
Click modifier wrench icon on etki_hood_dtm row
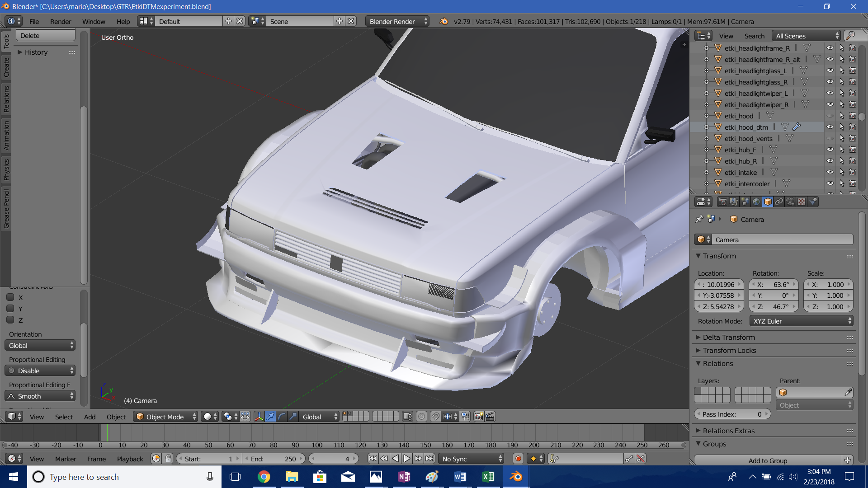coord(797,127)
